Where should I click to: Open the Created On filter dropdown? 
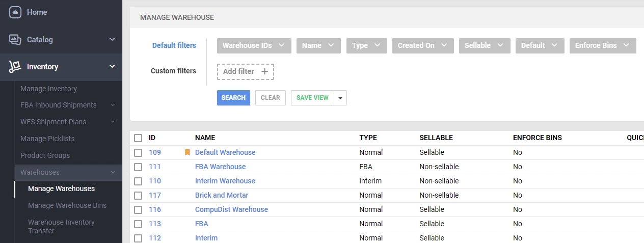click(423, 45)
